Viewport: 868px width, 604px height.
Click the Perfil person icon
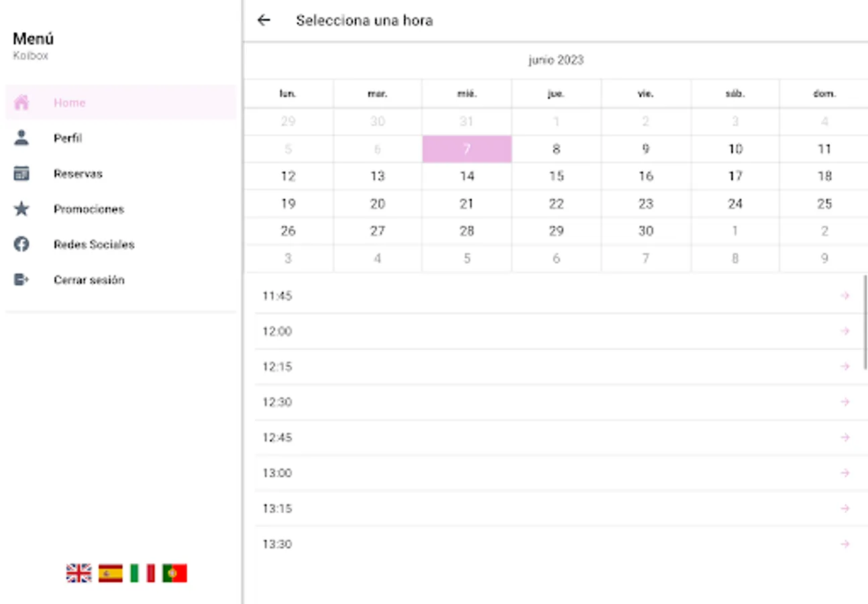21,138
